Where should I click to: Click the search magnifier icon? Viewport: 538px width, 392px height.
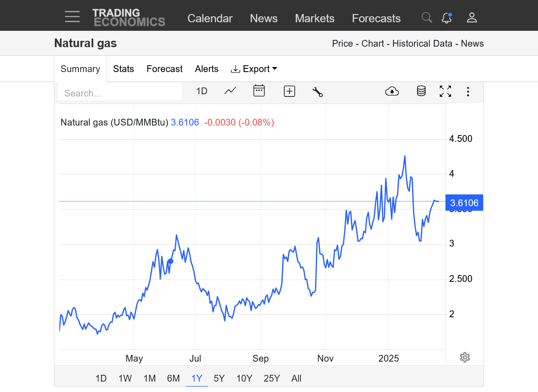427,18
